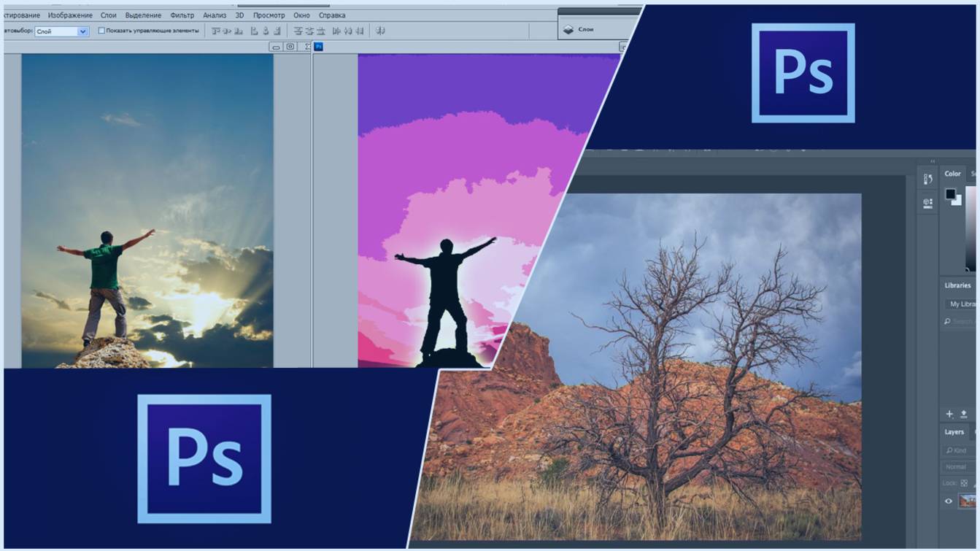The width and height of the screenshot is (980, 551).
Task: Collapse the panel dock with double-arrow
Action: [932, 161]
